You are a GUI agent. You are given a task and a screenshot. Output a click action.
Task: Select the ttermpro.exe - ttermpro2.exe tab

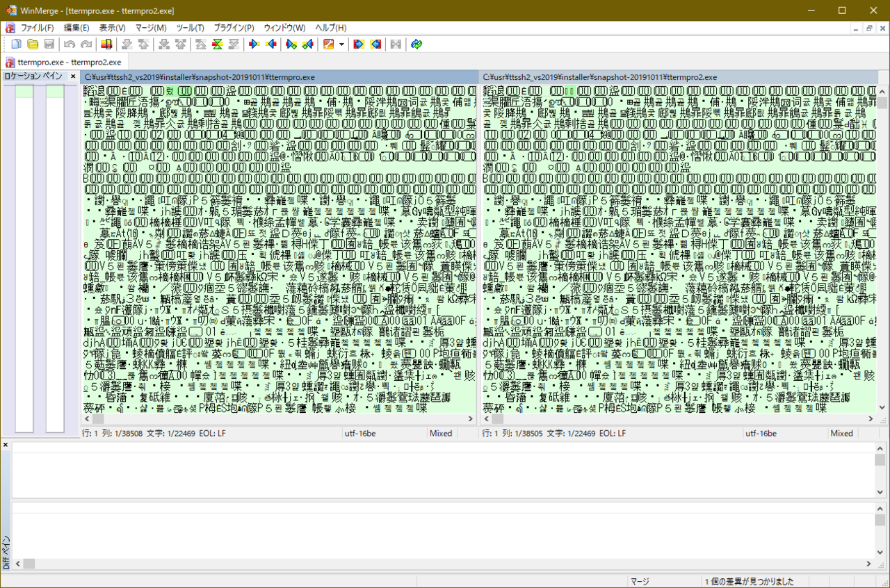tap(63, 63)
